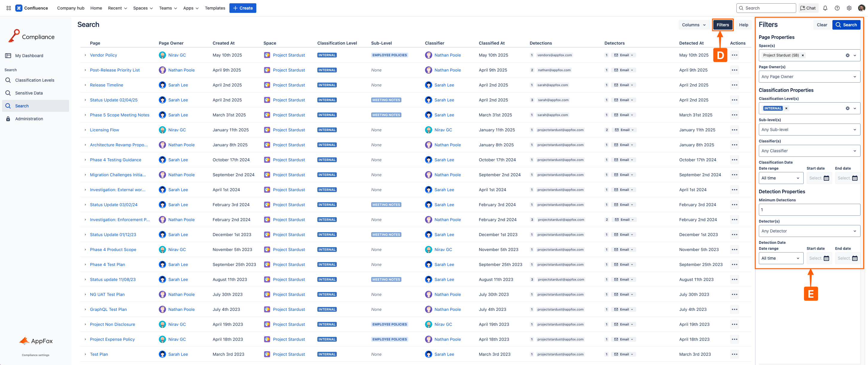868x365 pixels.
Task: Open the app switcher grid icon
Action: pyautogui.click(x=8, y=8)
